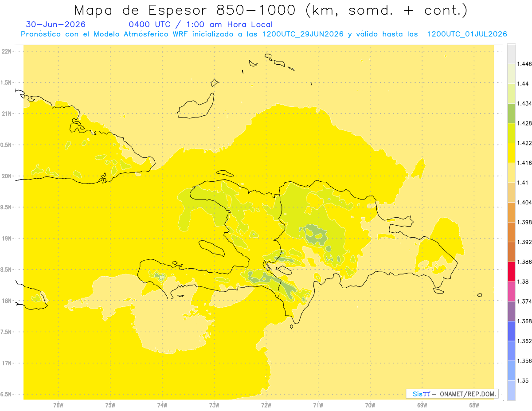This screenshot has width=532, height=411.
Task: Click the colorbar value '1.356'
Action: (524, 361)
